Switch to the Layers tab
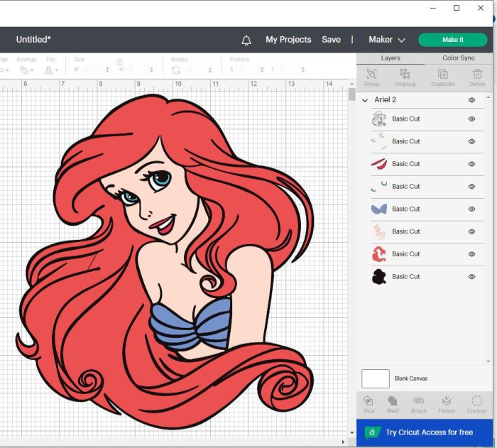 [x=390, y=58]
